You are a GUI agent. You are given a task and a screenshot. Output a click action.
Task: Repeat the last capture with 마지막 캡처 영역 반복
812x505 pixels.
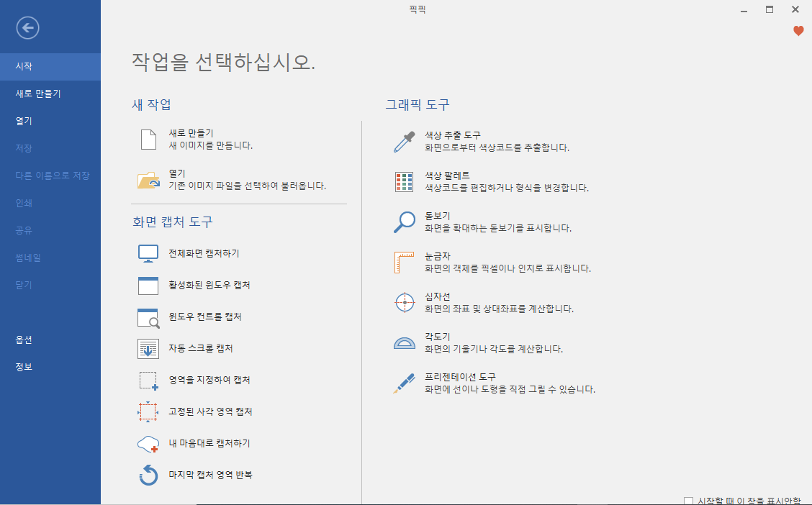point(212,475)
